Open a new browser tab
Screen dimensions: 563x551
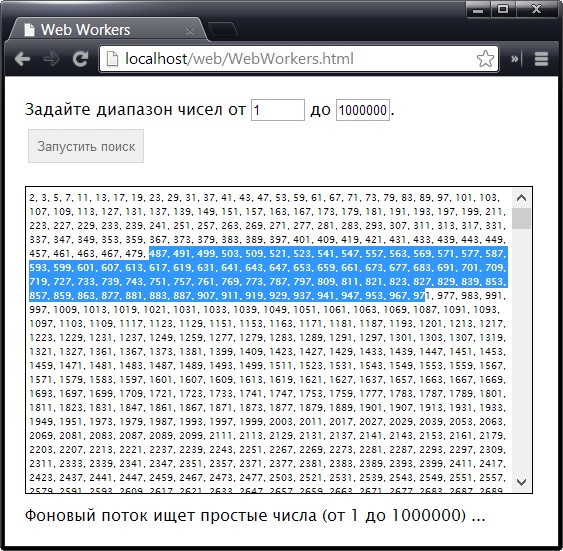(223, 29)
